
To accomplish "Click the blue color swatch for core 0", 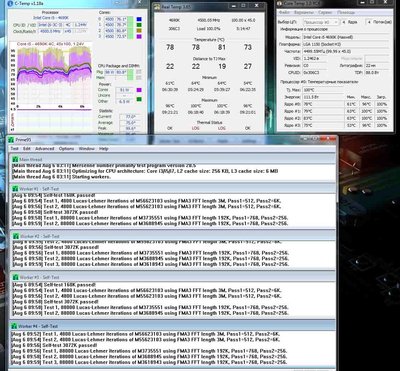I will pos(139,19).
